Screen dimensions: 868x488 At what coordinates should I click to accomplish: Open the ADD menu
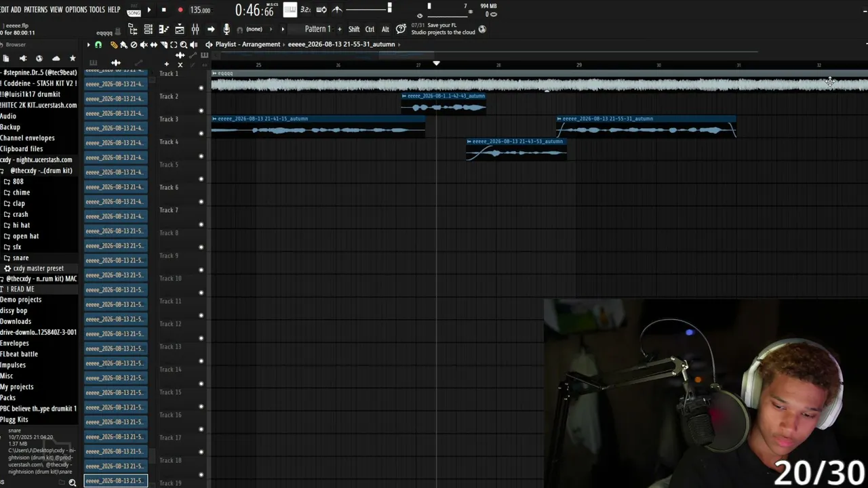pyautogui.click(x=16, y=9)
